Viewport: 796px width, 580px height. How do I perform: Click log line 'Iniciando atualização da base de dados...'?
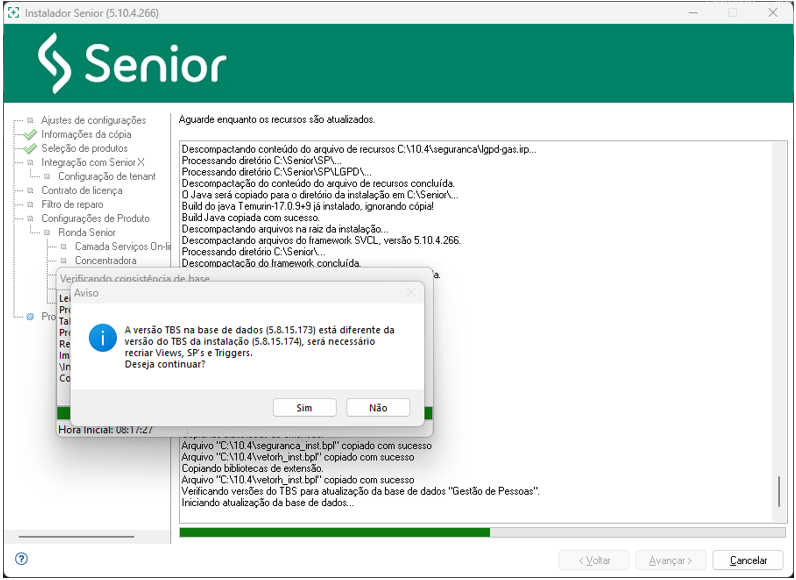tap(268, 503)
